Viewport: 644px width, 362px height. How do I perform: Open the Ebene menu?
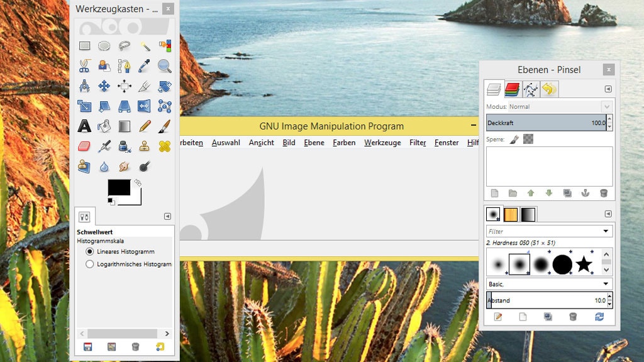pyautogui.click(x=314, y=143)
